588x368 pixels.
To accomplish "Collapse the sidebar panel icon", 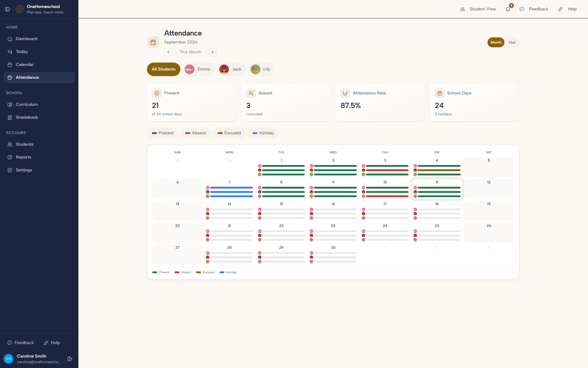I will (7, 9).
